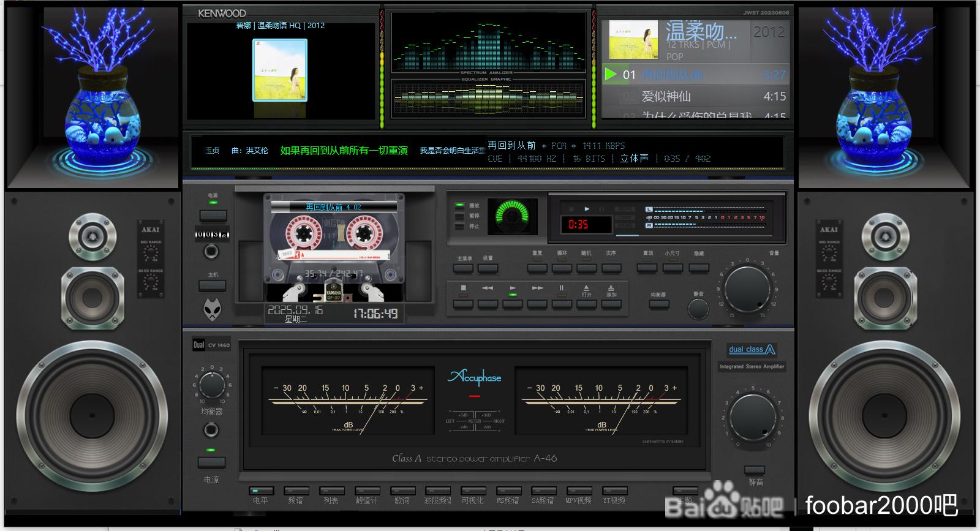Click the 均衡器 equalizer button on deck
The width and height of the screenshot is (980, 531).
[658, 304]
